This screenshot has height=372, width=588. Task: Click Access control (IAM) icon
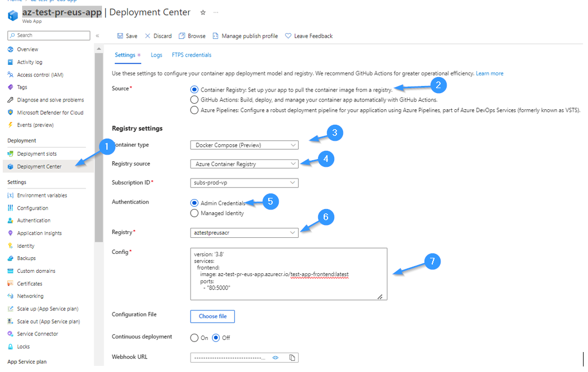click(11, 75)
